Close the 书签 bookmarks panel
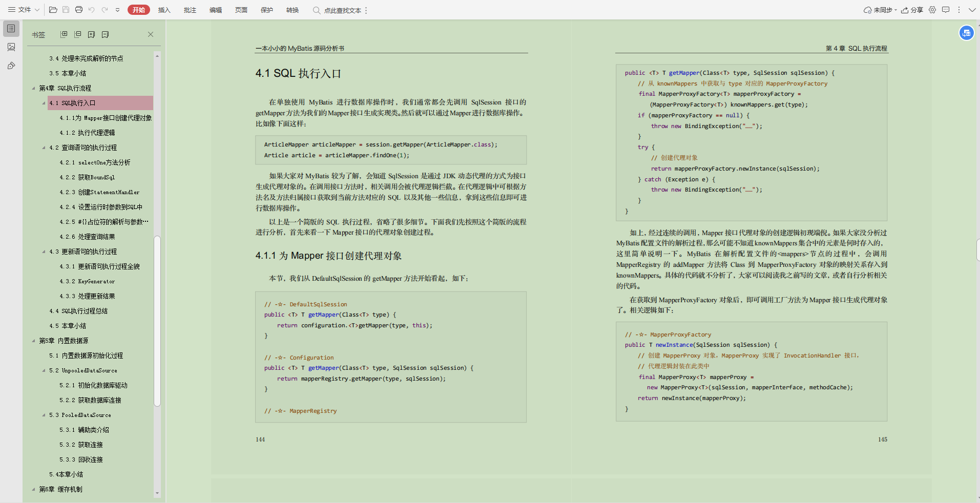Viewport: 980px width, 503px height. pyautogui.click(x=151, y=34)
